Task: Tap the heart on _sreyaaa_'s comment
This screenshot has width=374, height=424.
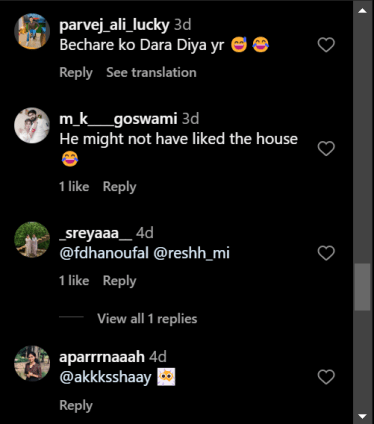Action: (x=326, y=253)
